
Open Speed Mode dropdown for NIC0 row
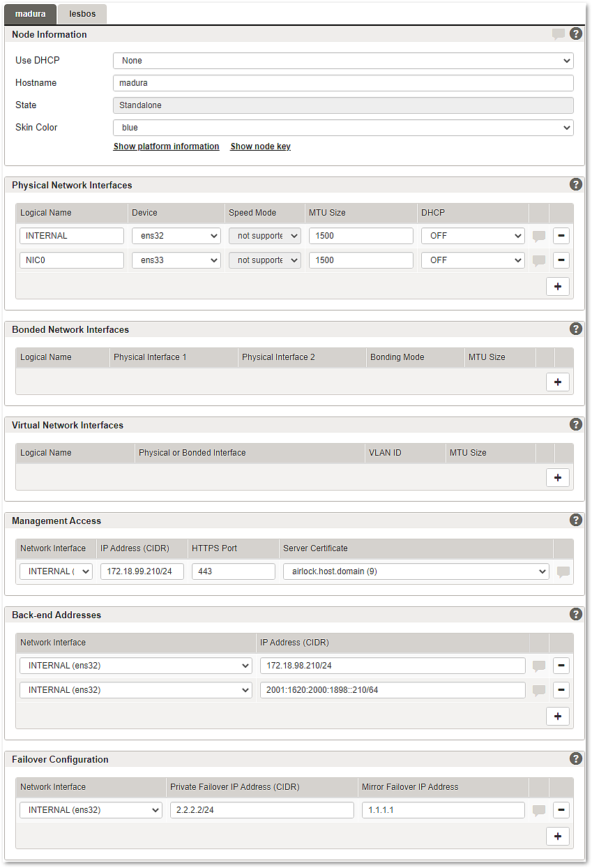(x=265, y=260)
